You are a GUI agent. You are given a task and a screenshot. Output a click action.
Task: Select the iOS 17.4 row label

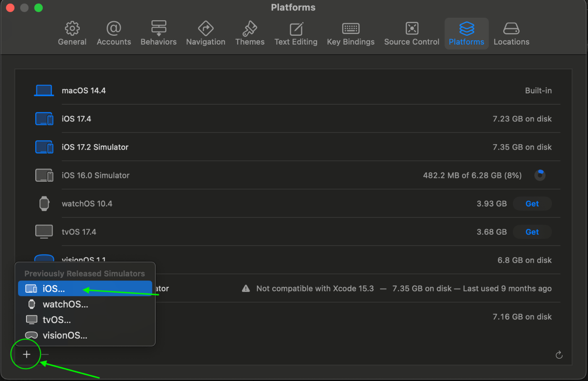76,119
